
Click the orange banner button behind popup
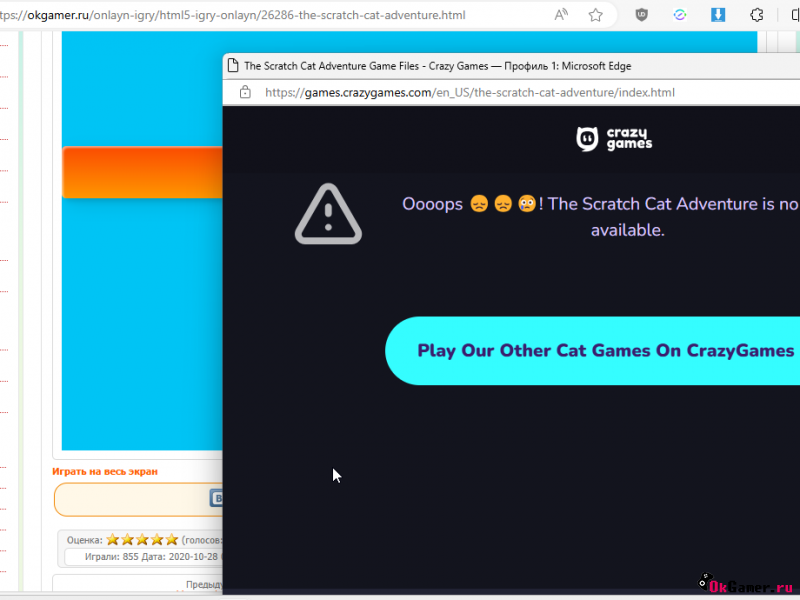tap(142, 172)
